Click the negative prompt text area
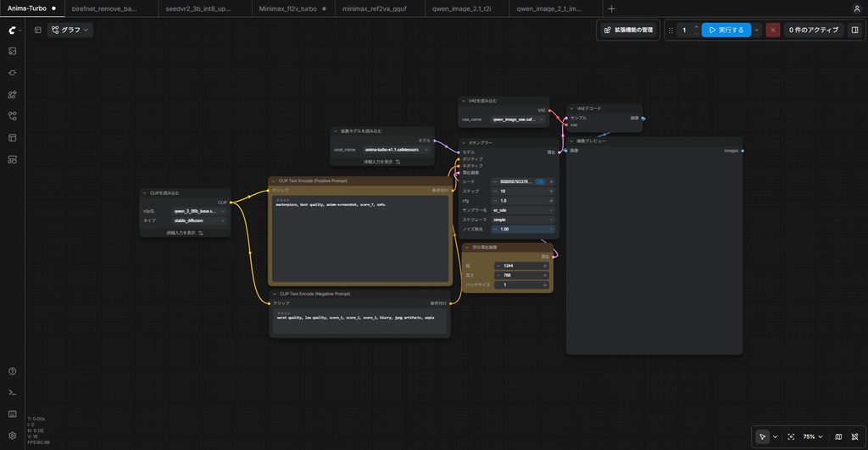868x450 pixels. click(359, 321)
